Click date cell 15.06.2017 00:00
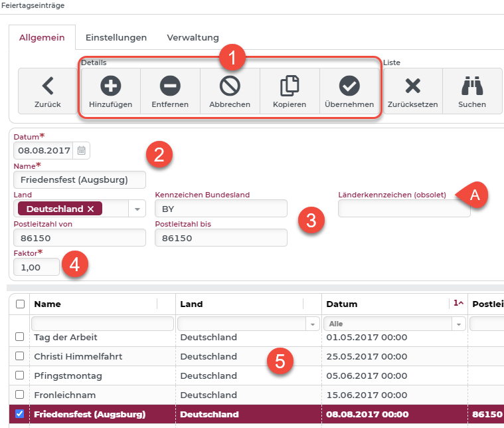 point(367,395)
